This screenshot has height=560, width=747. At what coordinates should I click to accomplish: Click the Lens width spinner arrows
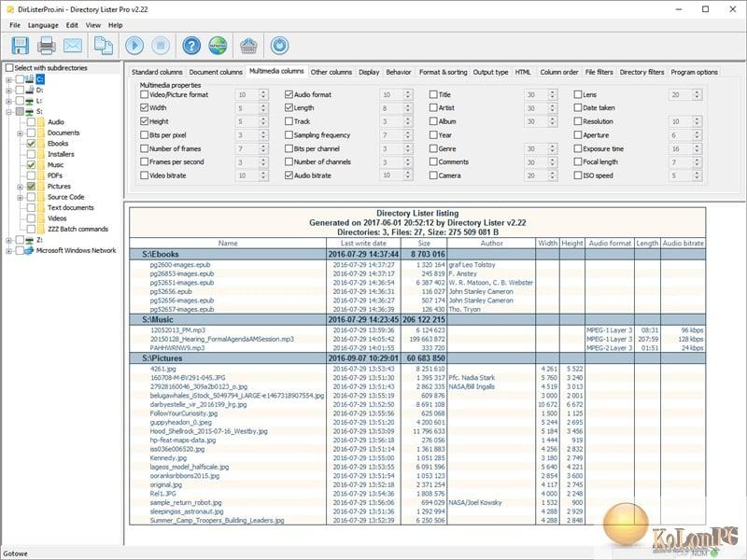coord(697,95)
